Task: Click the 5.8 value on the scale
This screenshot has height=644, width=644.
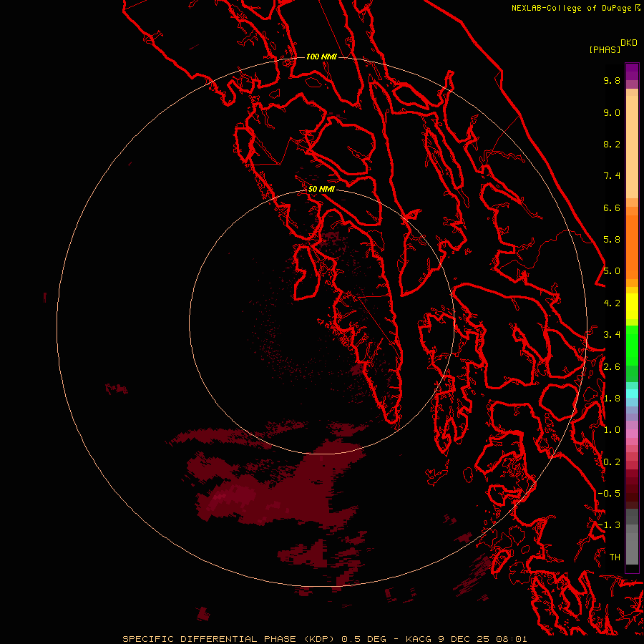Action: point(612,240)
